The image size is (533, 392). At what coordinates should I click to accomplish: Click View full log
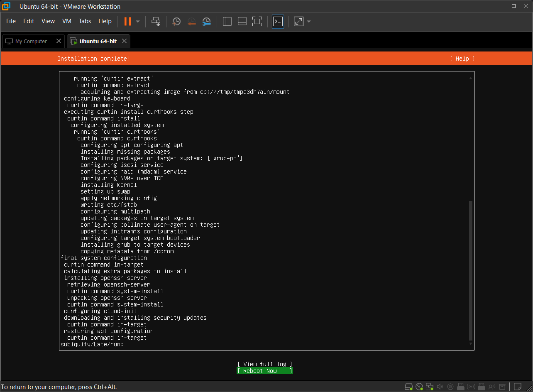(x=265, y=364)
